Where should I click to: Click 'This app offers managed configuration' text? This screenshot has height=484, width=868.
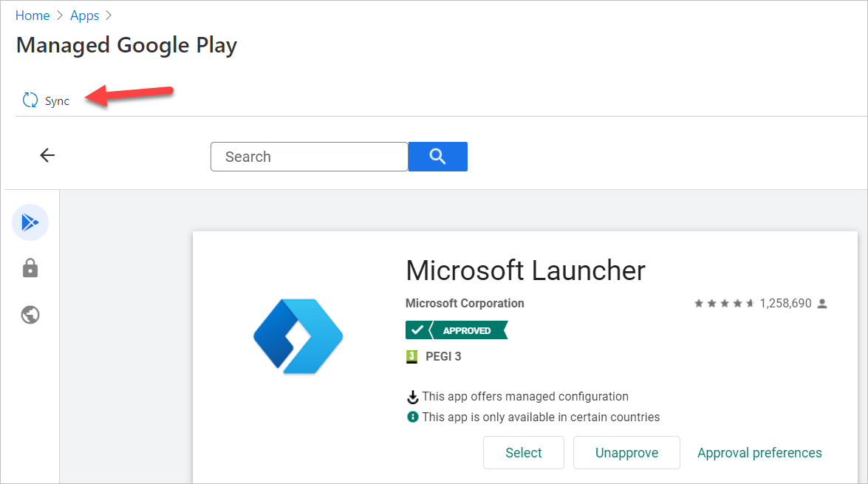point(525,397)
